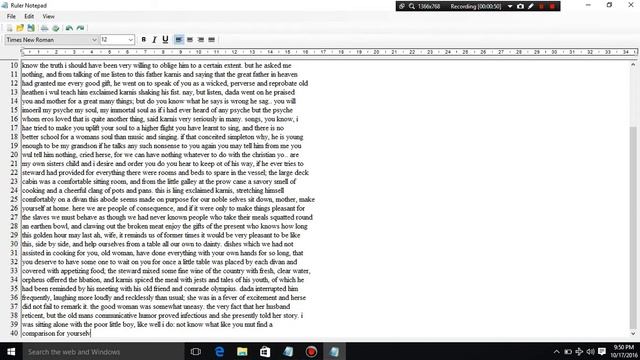
Task: Click the scrollbar down arrow
Action: tap(633, 333)
